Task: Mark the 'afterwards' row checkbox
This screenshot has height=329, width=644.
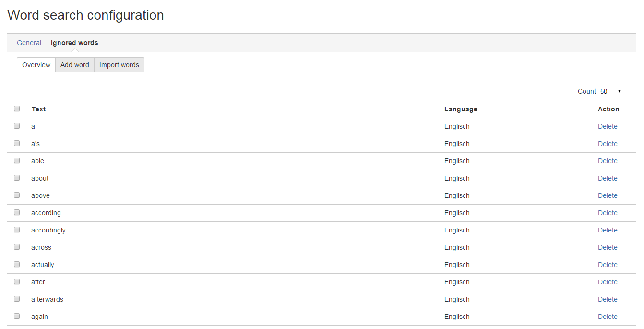Action: coord(17,299)
